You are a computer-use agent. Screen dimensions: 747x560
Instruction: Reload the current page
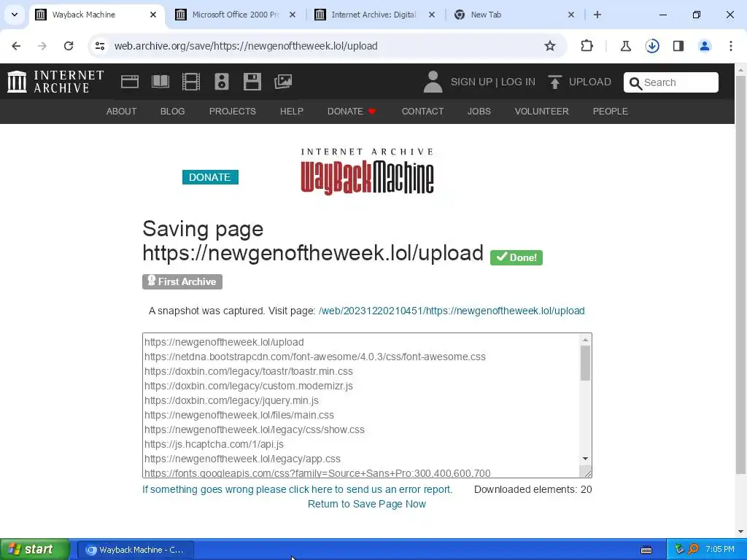pyautogui.click(x=69, y=46)
